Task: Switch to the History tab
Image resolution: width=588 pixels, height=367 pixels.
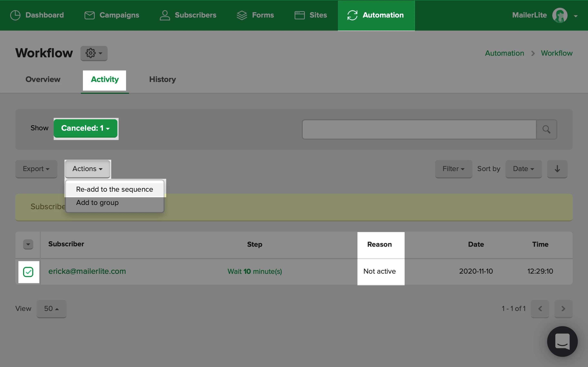Action: (162, 79)
